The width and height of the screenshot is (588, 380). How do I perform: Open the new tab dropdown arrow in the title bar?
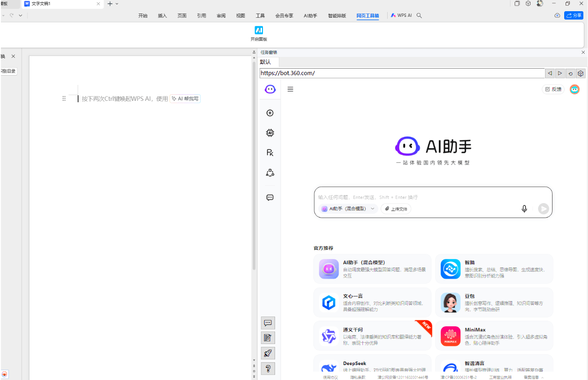[x=117, y=4]
